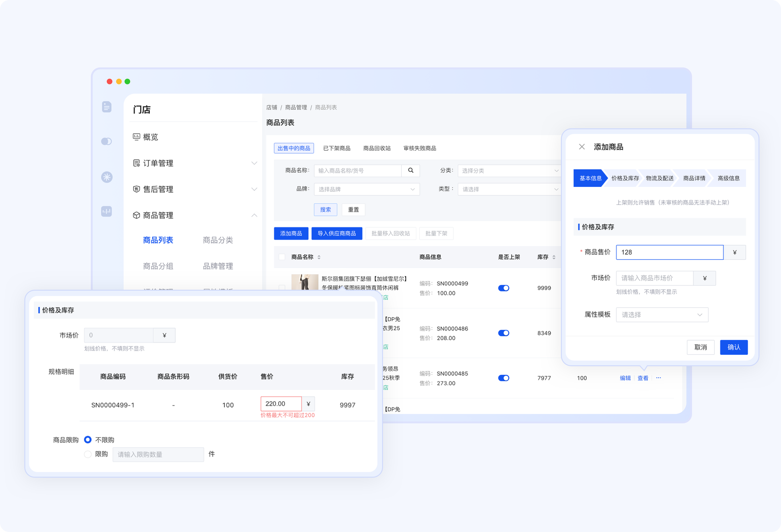Click the search magnifier next to 商品名称 field
The width and height of the screenshot is (781, 532).
pyautogui.click(x=411, y=170)
